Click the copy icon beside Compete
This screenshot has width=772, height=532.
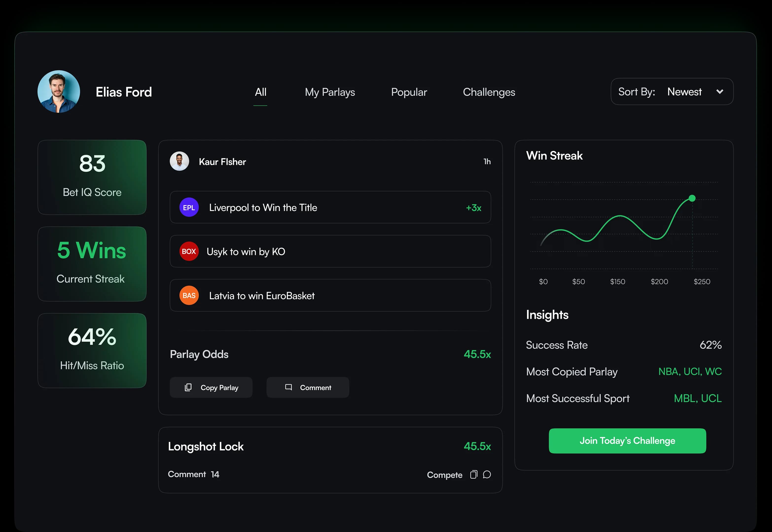[x=473, y=474]
